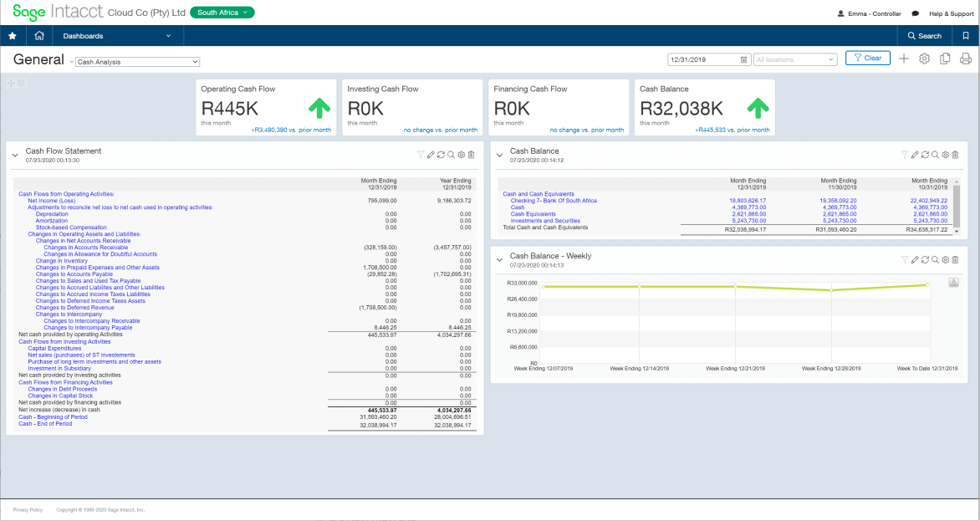Zoom into Cash Flow Statement with magnifier icon

click(x=451, y=155)
